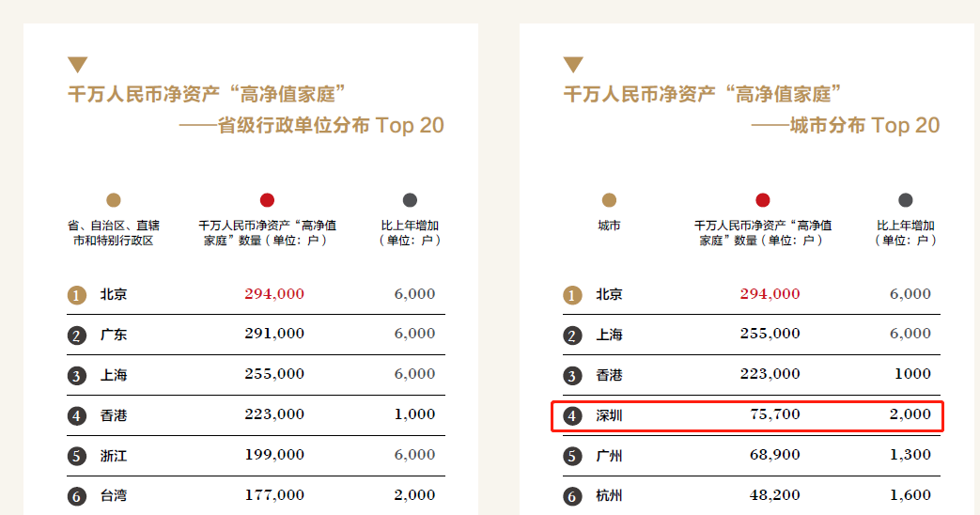Click the rank 2 badge beside 广东
Viewport: 980px width, 515px height.
(x=76, y=336)
